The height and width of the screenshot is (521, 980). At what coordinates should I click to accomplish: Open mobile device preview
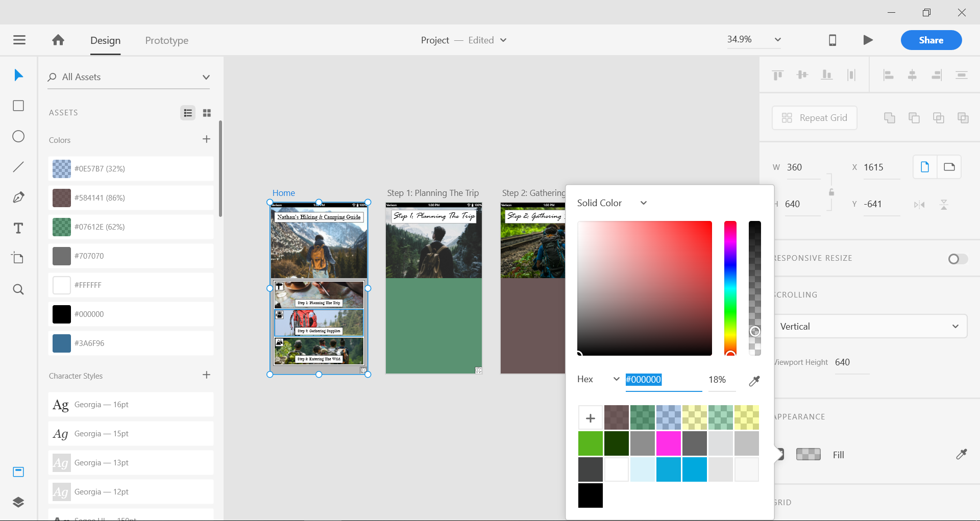pos(832,40)
